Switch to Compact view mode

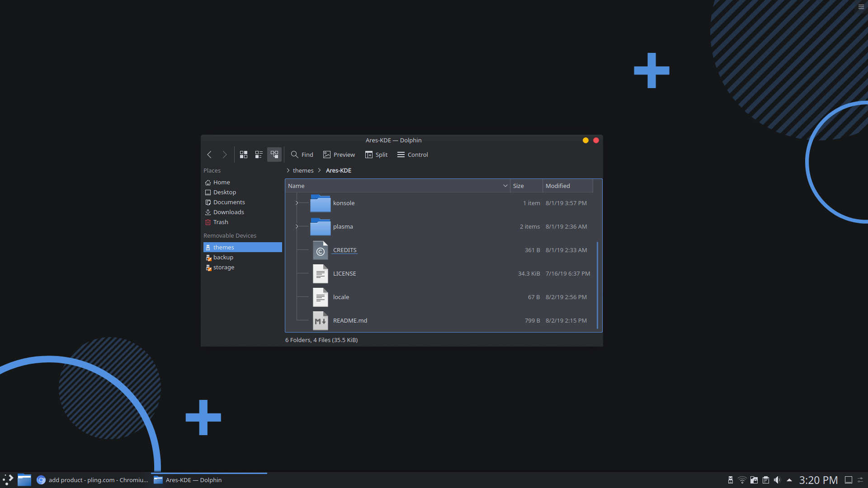pyautogui.click(x=259, y=155)
